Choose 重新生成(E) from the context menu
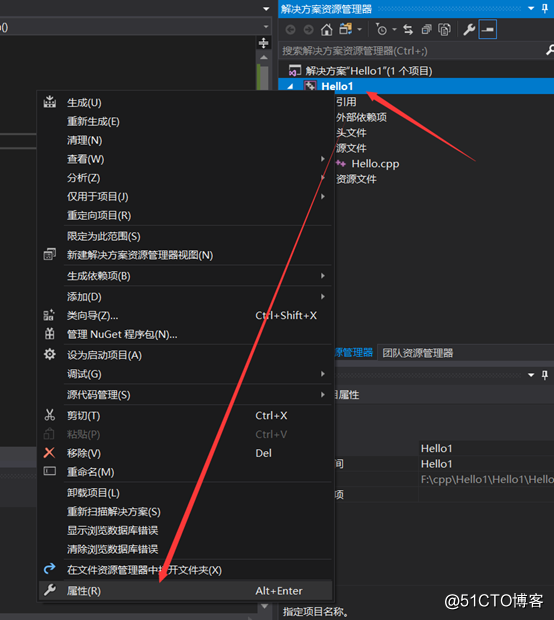 [185, 121]
